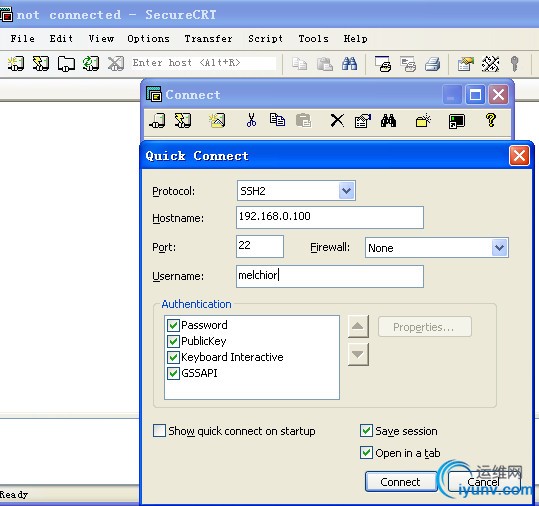Click the Print Selection icon in main toolbar

pos(408,64)
